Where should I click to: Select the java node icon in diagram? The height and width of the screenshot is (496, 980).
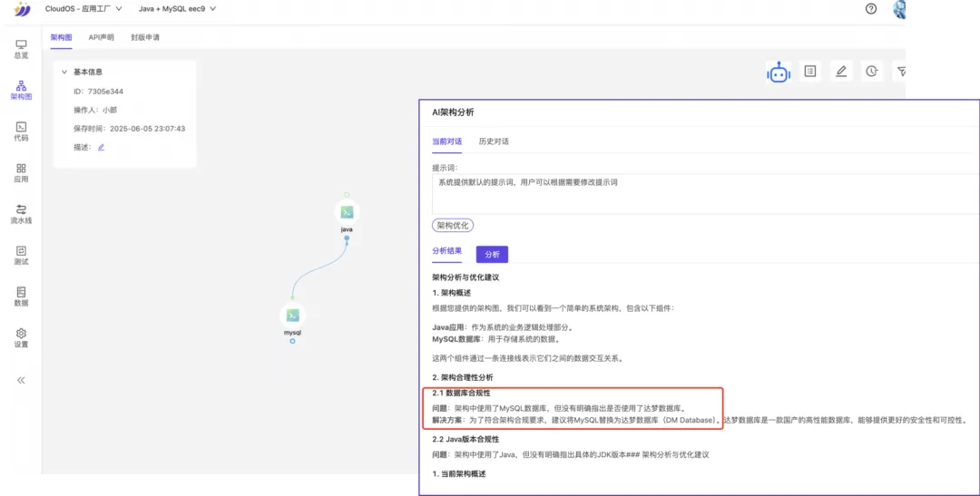click(x=347, y=212)
